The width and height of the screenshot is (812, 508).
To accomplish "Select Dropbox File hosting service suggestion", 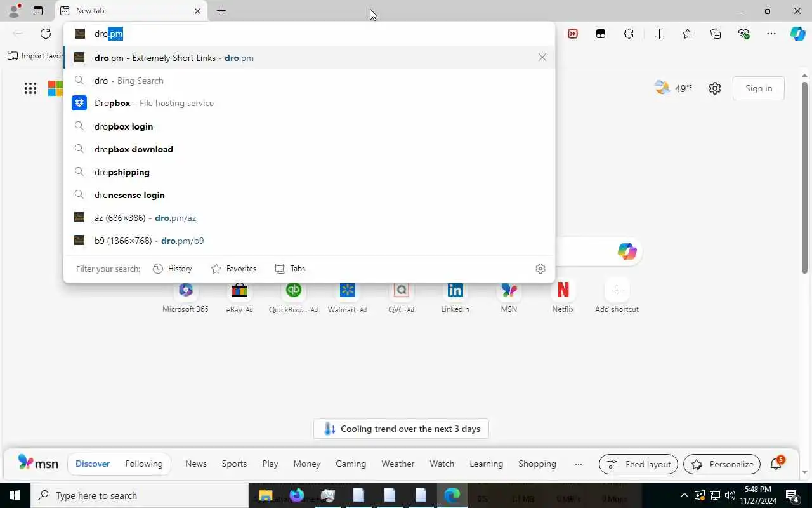I will [x=309, y=103].
